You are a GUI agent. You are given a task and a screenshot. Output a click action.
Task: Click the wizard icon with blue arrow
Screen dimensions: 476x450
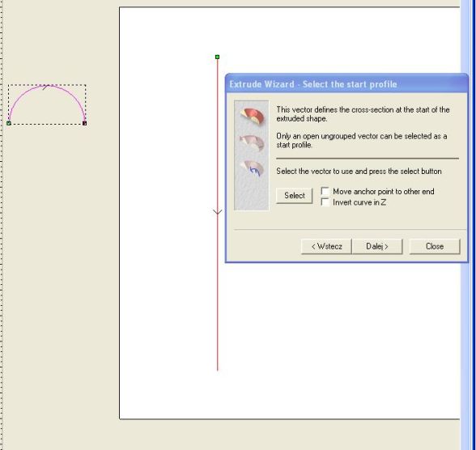(x=253, y=168)
